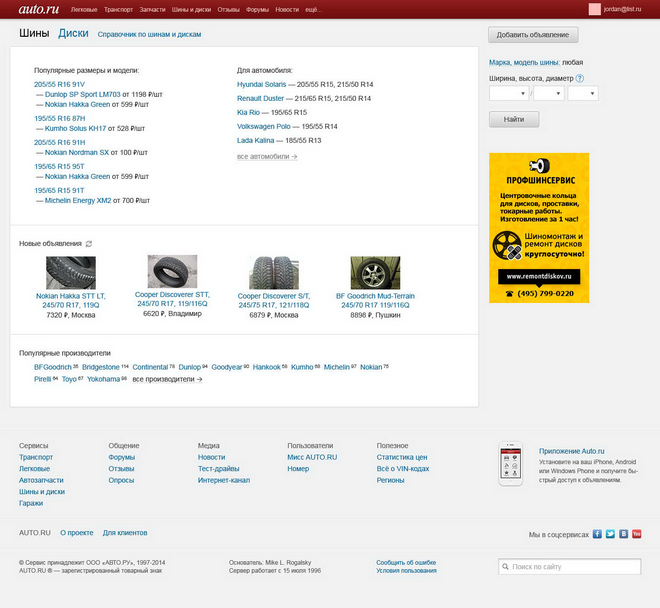Open the Опросы footer link
The width and height of the screenshot is (660, 608).
click(121, 480)
